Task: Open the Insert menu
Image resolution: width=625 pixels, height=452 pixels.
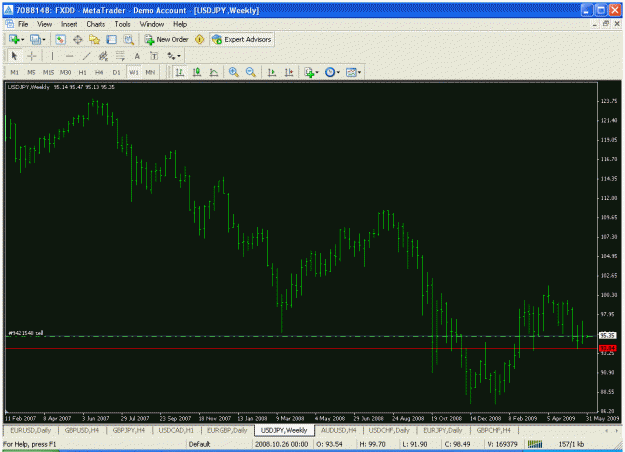Action: 69,24
